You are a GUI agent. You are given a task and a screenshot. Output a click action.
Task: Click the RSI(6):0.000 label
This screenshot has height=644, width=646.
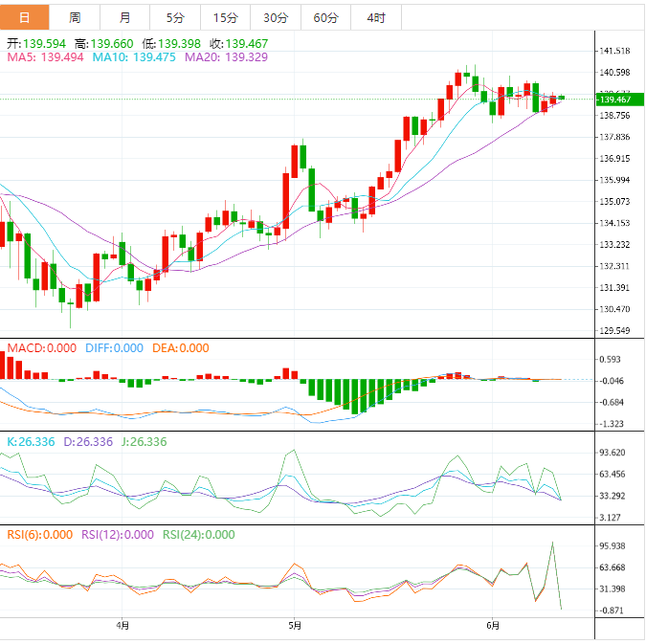point(40,534)
